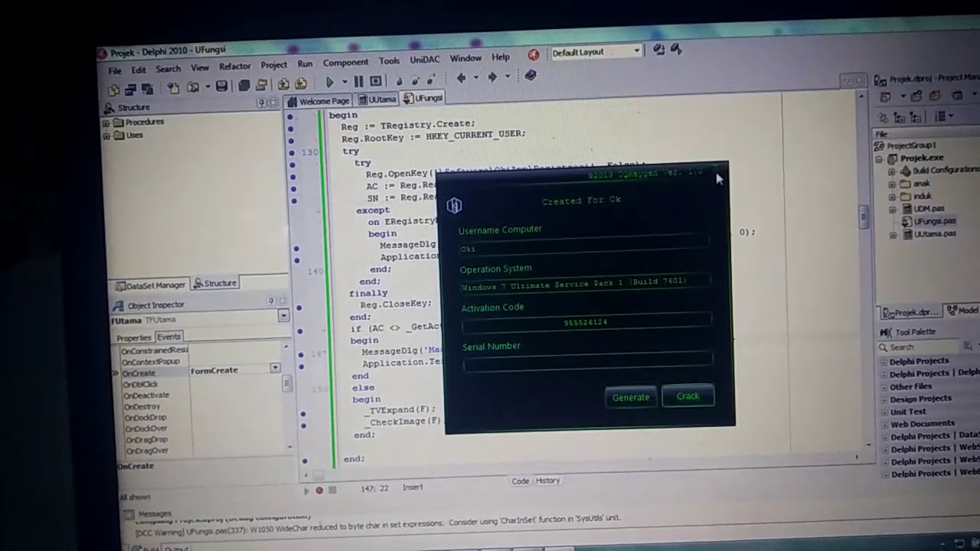Click the trace into debug icon
This screenshot has width=980, height=551.
coord(399,80)
